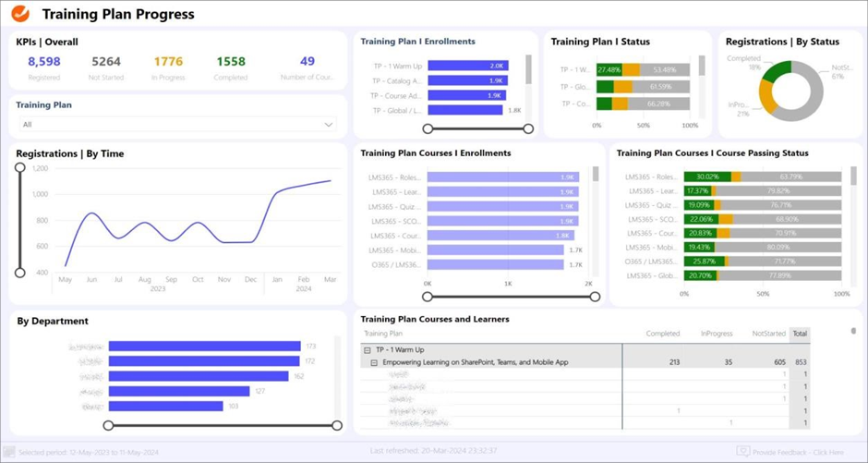Click the Course Passing Status chart scrollbar
This screenshot has width=868, height=463.
click(851, 174)
